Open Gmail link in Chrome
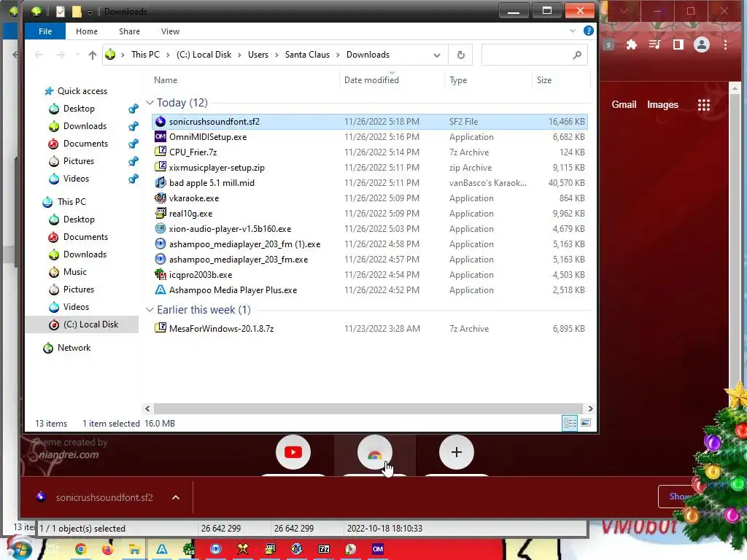The height and width of the screenshot is (560, 747). pos(624,105)
